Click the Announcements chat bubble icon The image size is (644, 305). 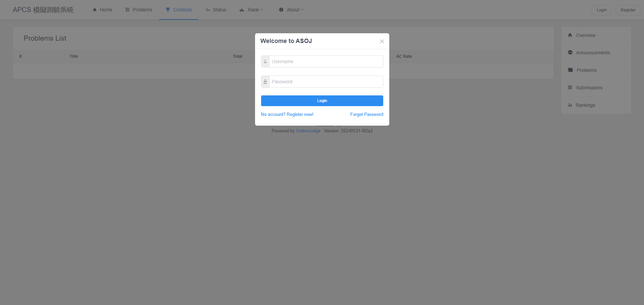click(570, 52)
